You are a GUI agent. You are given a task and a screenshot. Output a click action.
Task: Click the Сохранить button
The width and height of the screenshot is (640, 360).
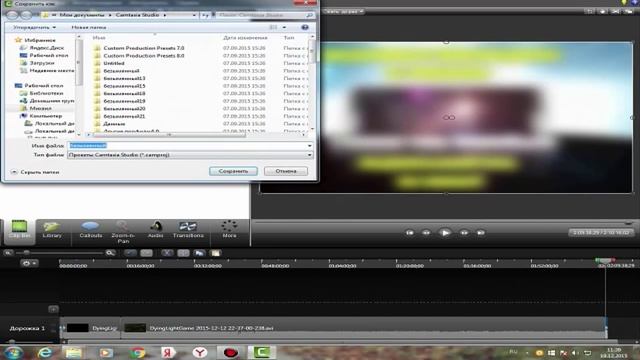point(233,171)
